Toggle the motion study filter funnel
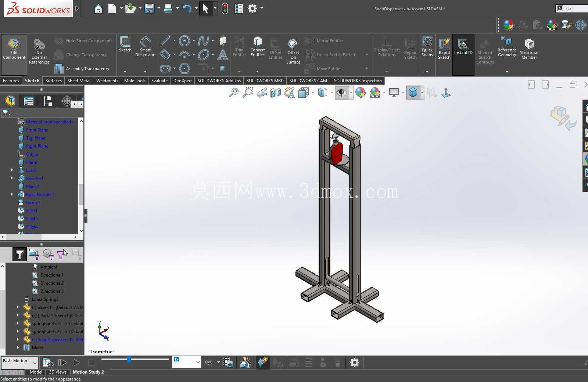Screen dimensions: 588x382 pos(19,254)
